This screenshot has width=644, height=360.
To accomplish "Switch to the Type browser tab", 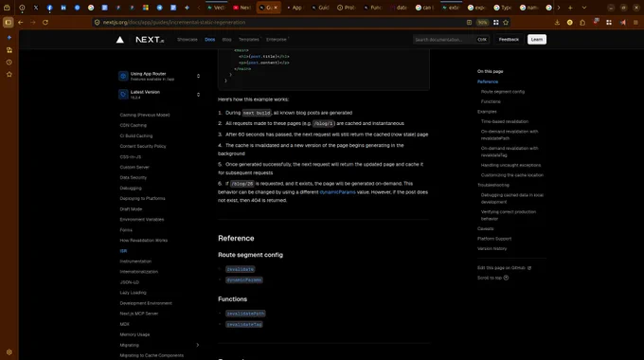I will click(502, 8).
